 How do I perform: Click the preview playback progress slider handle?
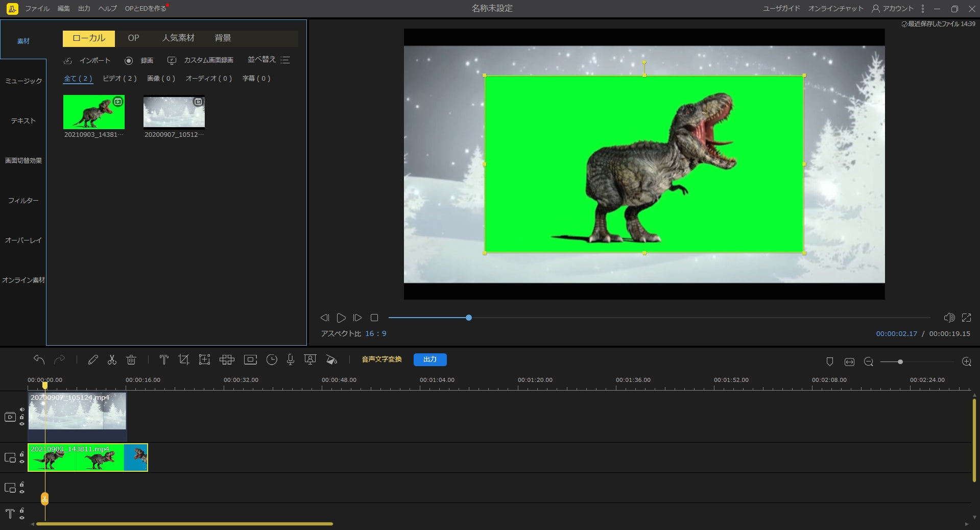pos(469,318)
